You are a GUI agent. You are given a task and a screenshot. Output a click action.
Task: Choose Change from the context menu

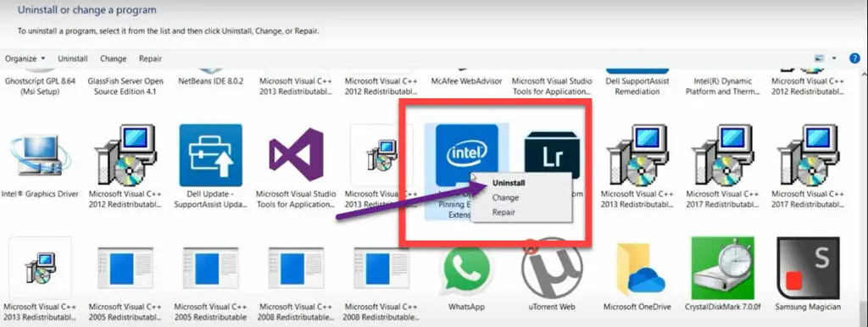point(505,197)
